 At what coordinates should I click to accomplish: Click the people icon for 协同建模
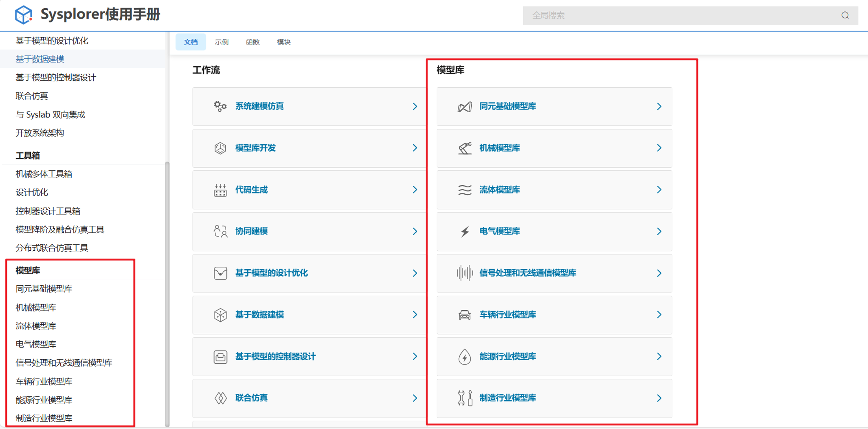(220, 231)
